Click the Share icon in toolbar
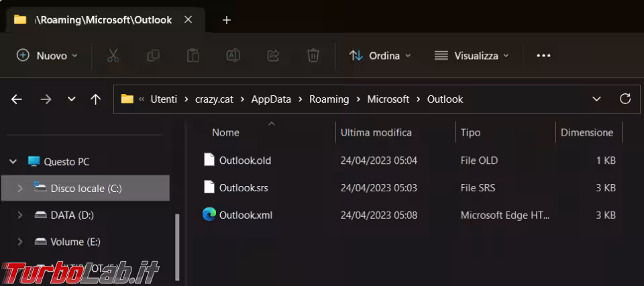644x286 pixels. click(x=273, y=56)
